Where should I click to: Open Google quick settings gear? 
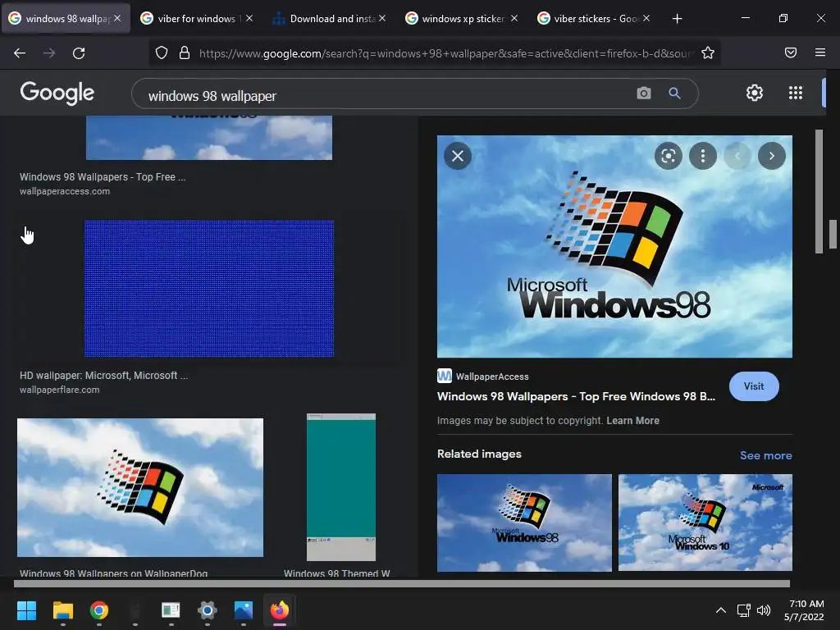[755, 93]
